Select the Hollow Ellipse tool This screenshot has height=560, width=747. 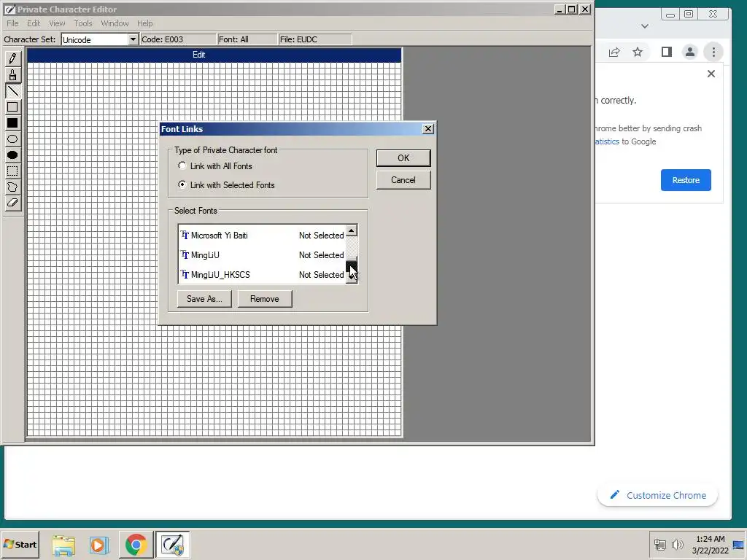point(12,139)
